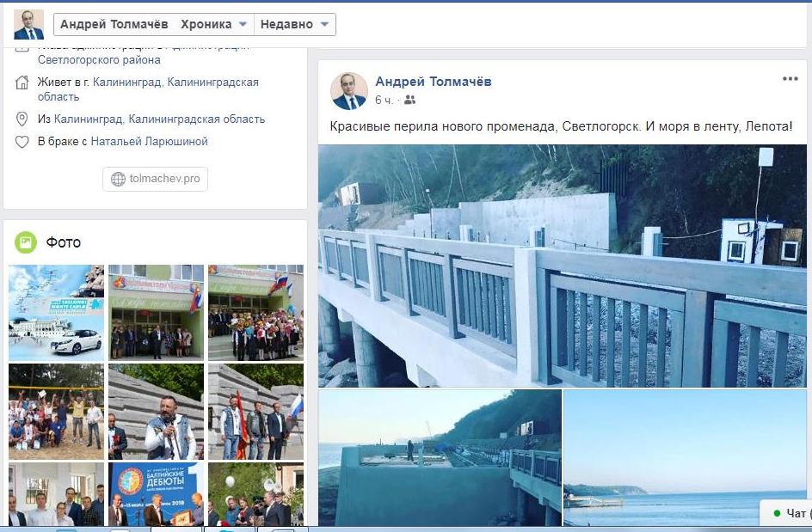Click the Светлогорского района link
The image size is (812, 532).
(x=99, y=60)
